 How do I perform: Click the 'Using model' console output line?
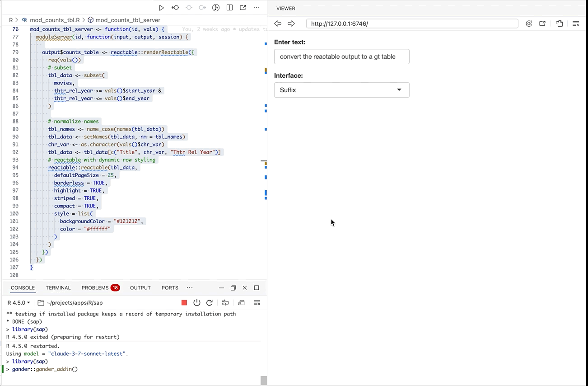pyautogui.click(x=67, y=354)
